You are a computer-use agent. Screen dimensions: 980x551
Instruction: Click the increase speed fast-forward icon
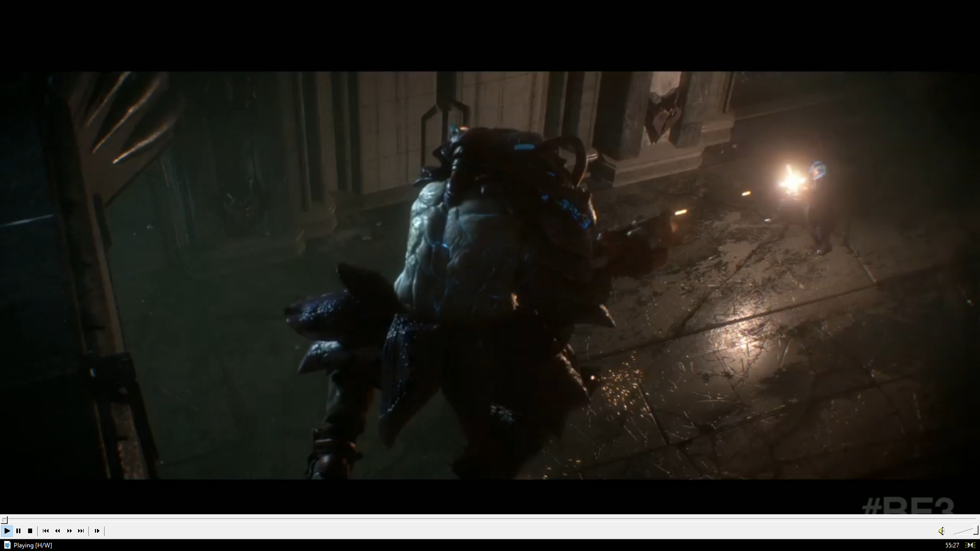(x=69, y=531)
